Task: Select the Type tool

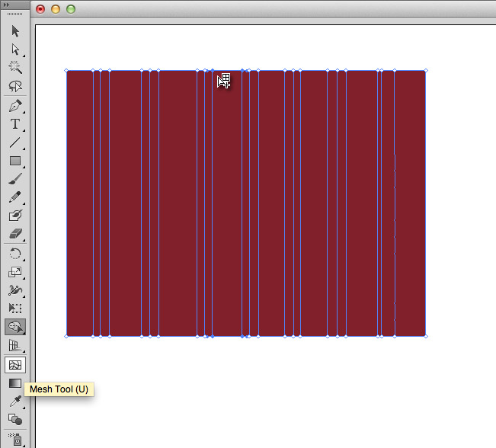Action: click(14, 124)
